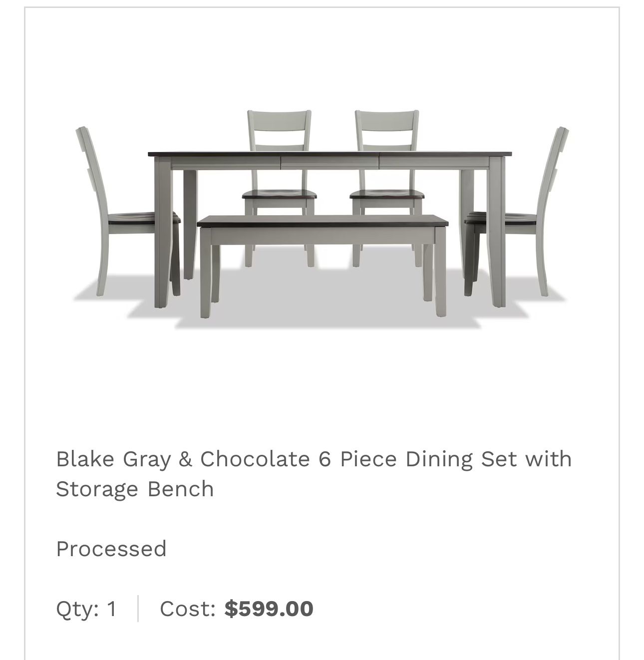Click the Qty: 1 label

pos(86,609)
